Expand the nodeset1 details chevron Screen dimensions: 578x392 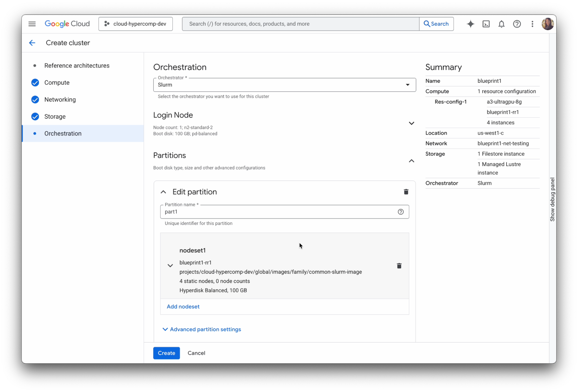(x=170, y=265)
